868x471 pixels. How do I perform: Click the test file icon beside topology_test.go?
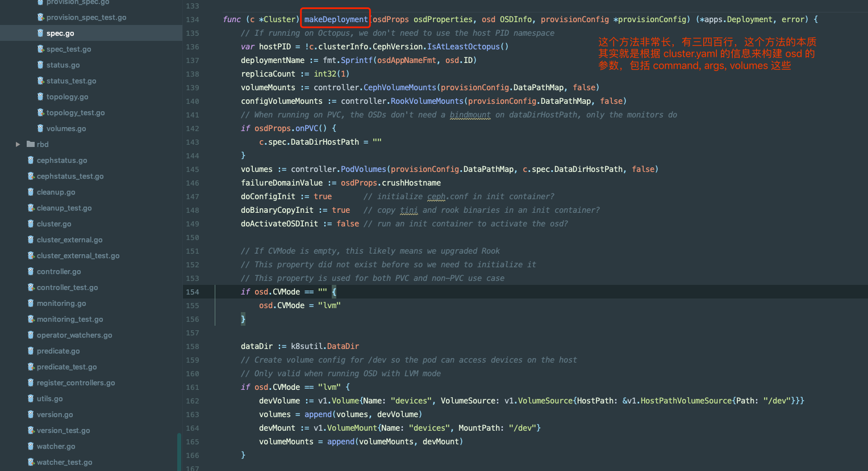coord(40,113)
